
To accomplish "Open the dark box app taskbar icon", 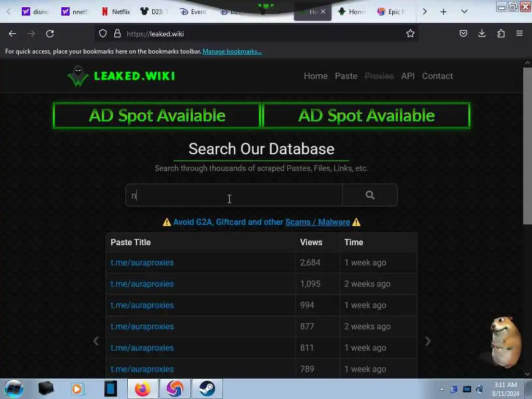I will point(46,389).
